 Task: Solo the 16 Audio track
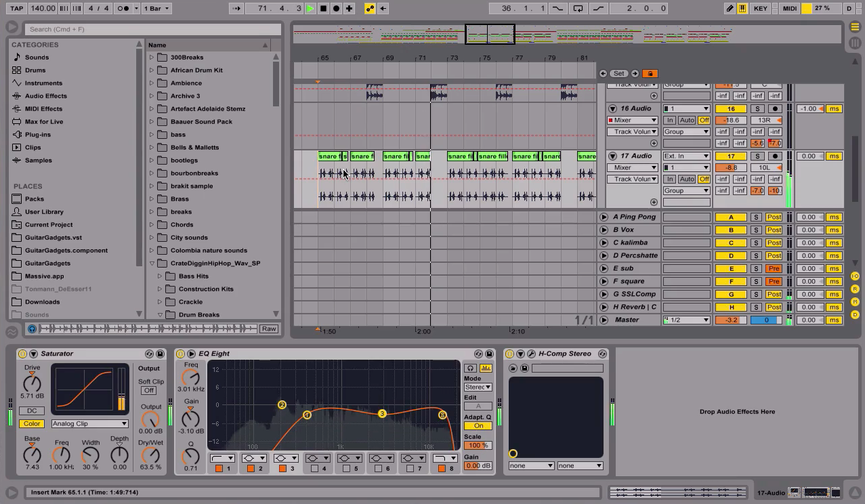pos(757,108)
